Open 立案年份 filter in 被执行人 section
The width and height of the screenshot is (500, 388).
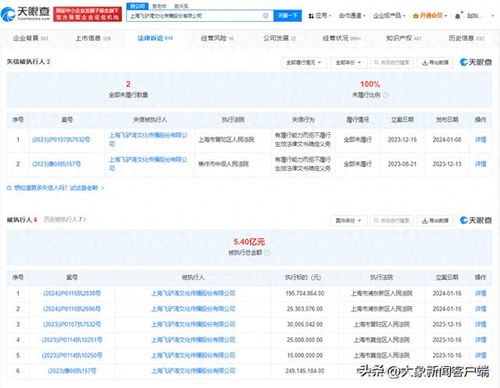click(x=348, y=221)
